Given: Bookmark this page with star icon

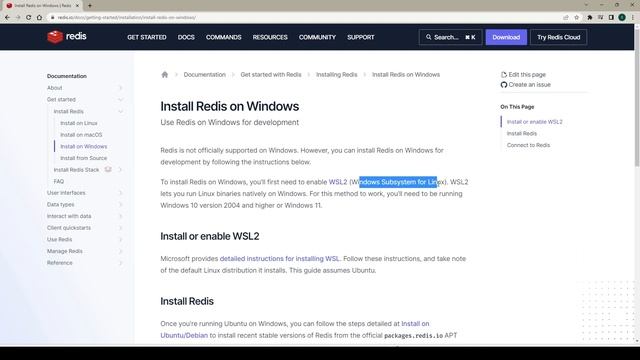Looking at the screenshot, I should pyautogui.click(x=576, y=18).
